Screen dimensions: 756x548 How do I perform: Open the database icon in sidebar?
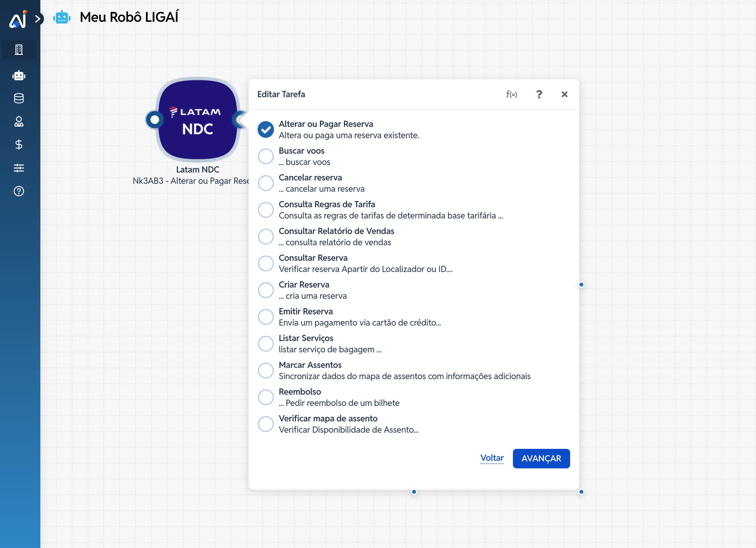pyautogui.click(x=19, y=98)
